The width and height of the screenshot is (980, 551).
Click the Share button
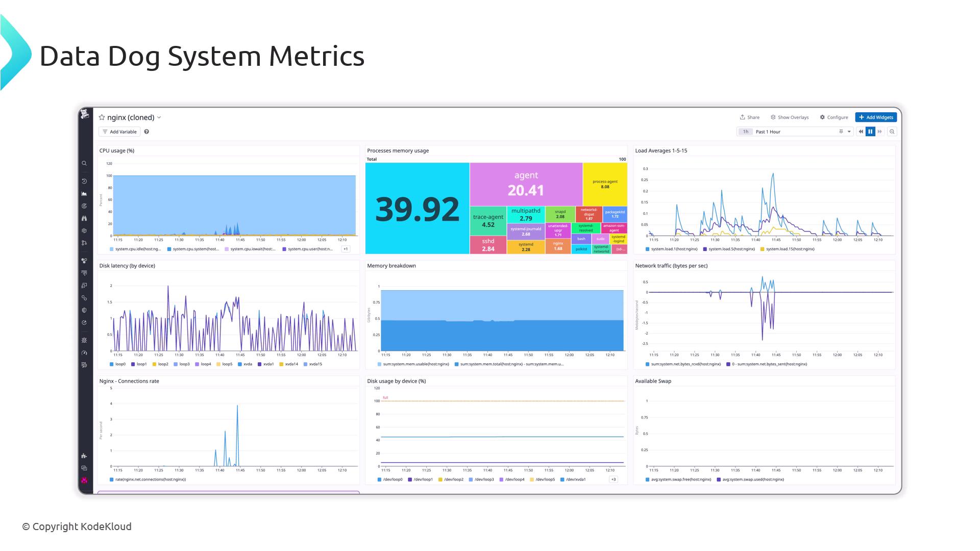[x=749, y=117]
